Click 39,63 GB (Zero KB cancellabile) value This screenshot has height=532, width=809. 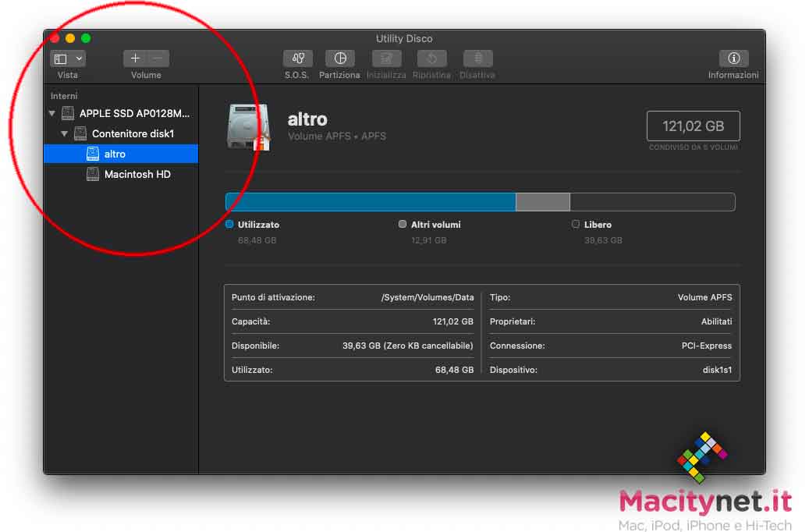pos(407,346)
